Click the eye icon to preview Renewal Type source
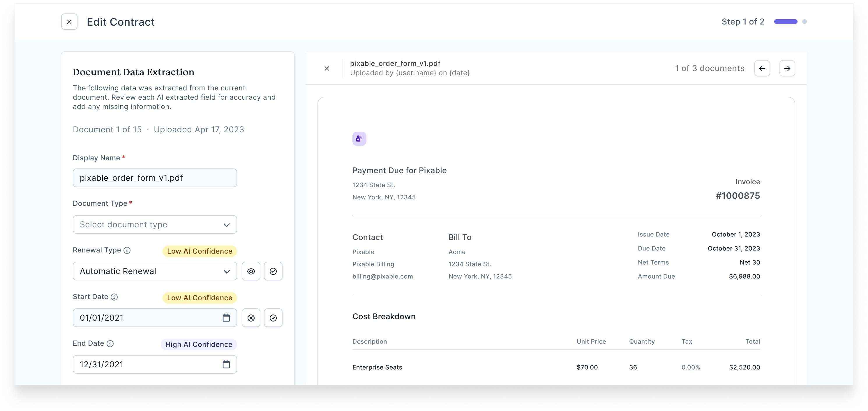The width and height of the screenshot is (868, 411). pyautogui.click(x=251, y=271)
